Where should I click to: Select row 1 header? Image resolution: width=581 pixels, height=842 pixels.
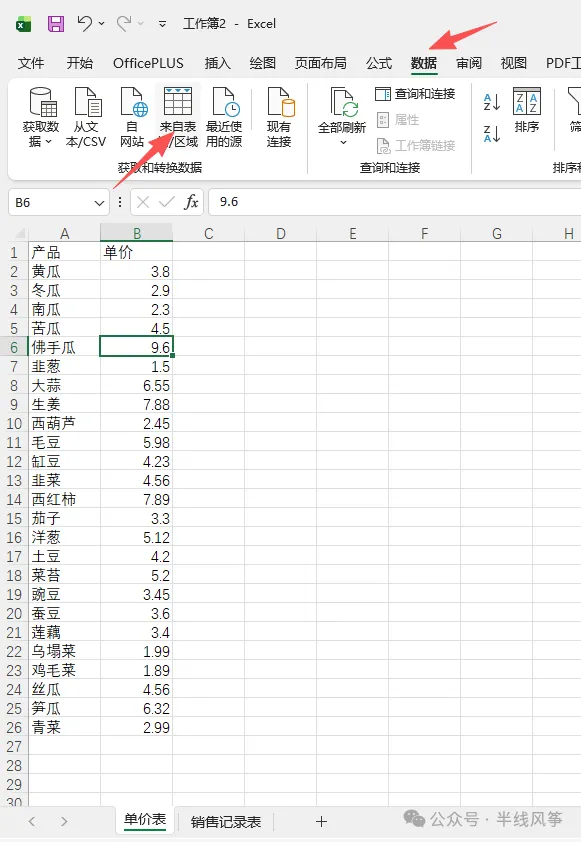coord(14,252)
